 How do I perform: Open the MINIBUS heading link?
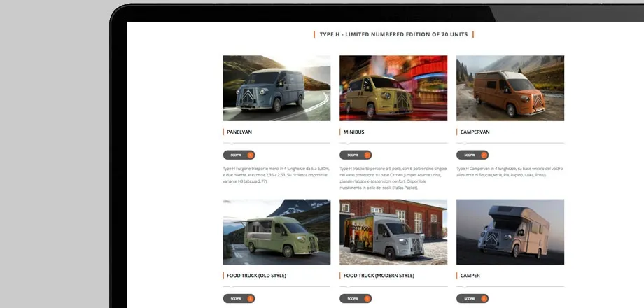point(353,132)
